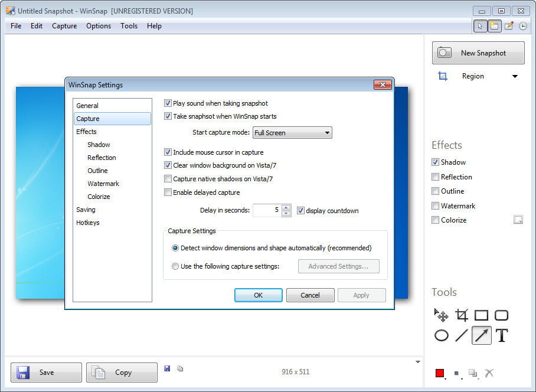The image size is (536, 392).
Task: Click the new window starburst toolbar icon
Action: 494,26
